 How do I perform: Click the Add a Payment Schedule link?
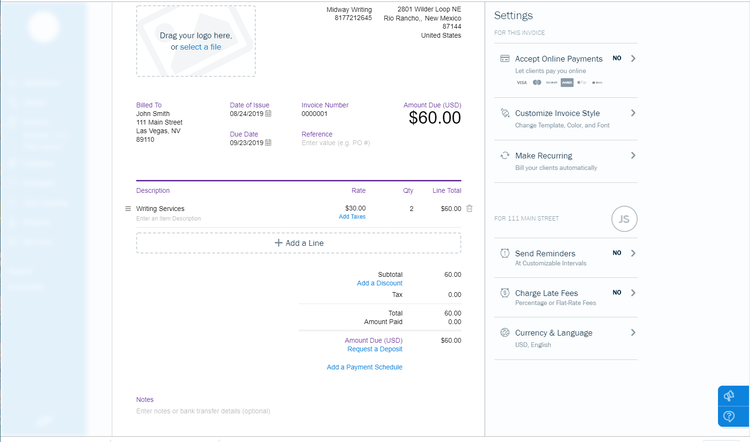click(364, 367)
